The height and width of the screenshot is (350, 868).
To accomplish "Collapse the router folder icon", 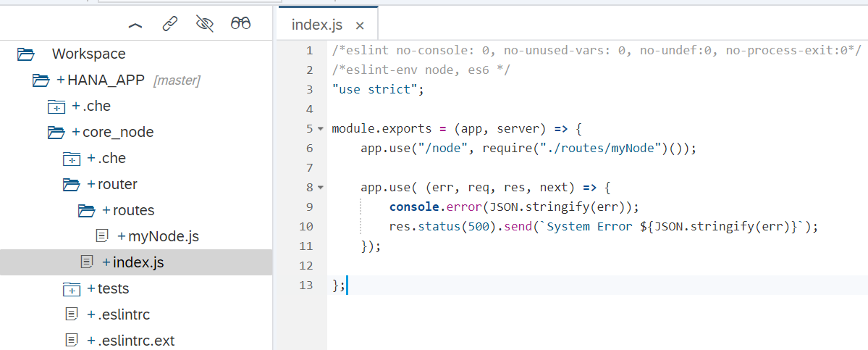I will coord(72,184).
